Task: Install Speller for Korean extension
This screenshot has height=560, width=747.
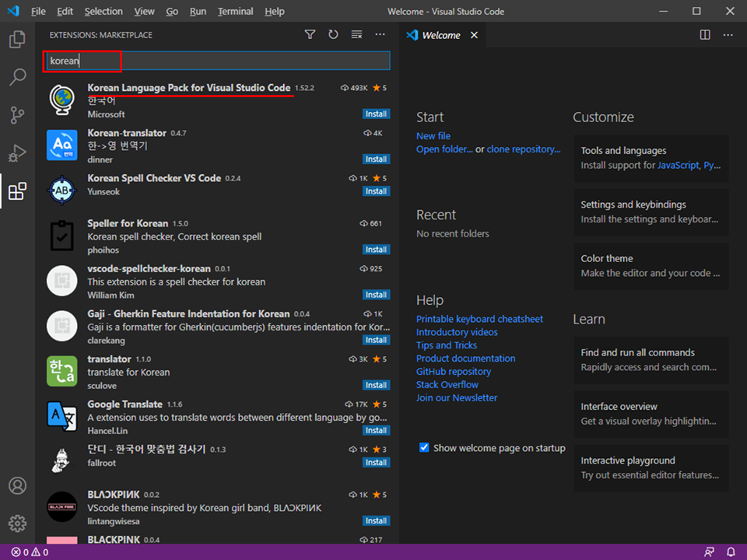Action: pos(376,250)
